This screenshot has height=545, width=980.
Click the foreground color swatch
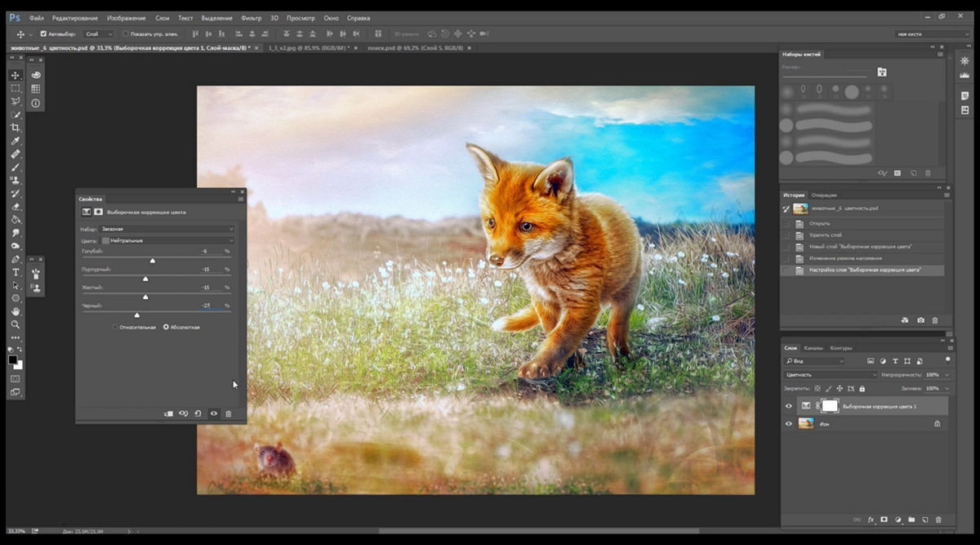click(13, 360)
